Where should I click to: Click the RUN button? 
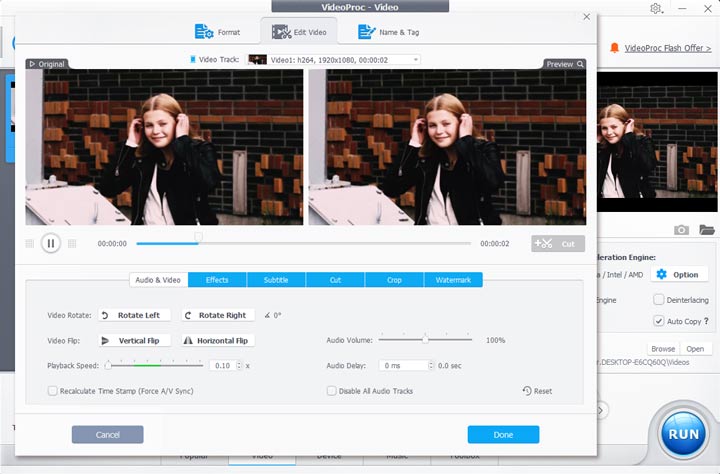(x=683, y=434)
